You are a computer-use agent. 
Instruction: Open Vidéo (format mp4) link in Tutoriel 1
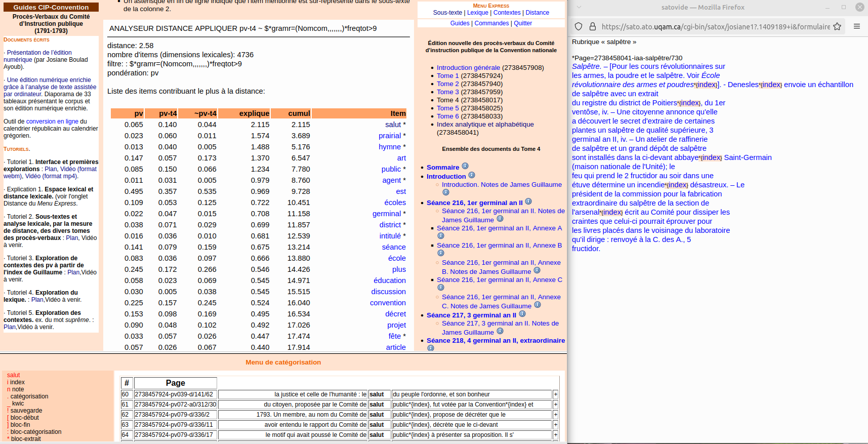(52, 176)
